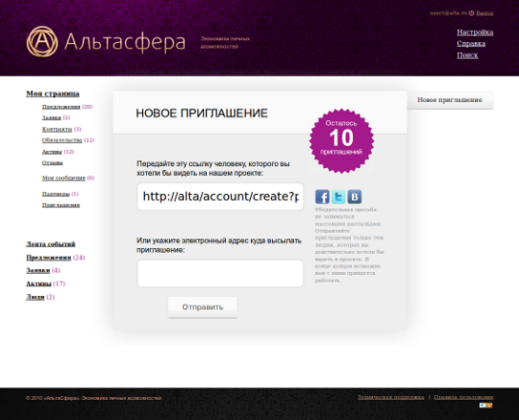The height and width of the screenshot is (420, 519).
Task: Share invitation via Twitter icon
Action: [x=339, y=197]
